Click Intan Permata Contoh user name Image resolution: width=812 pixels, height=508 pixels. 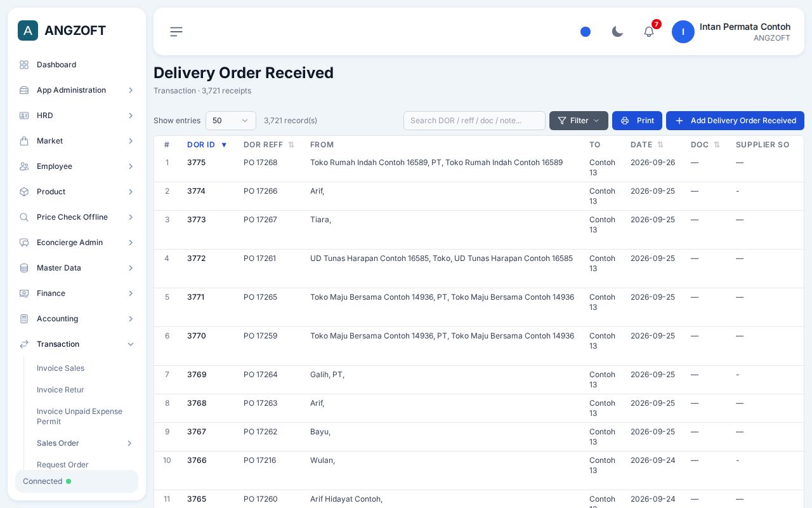coord(745,27)
